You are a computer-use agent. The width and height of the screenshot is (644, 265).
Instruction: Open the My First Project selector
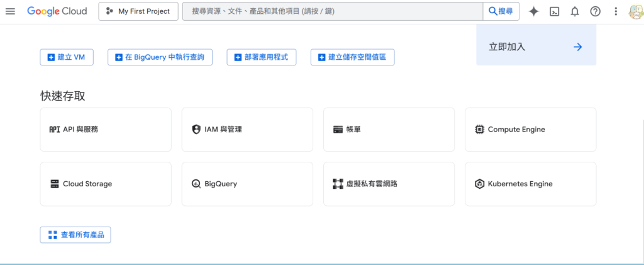pos(138,11)
